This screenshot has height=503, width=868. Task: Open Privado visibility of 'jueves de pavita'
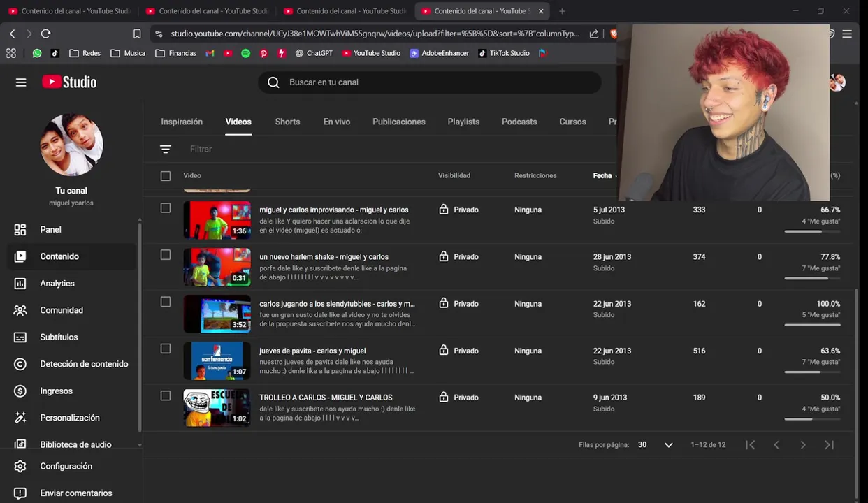(458, 351)
